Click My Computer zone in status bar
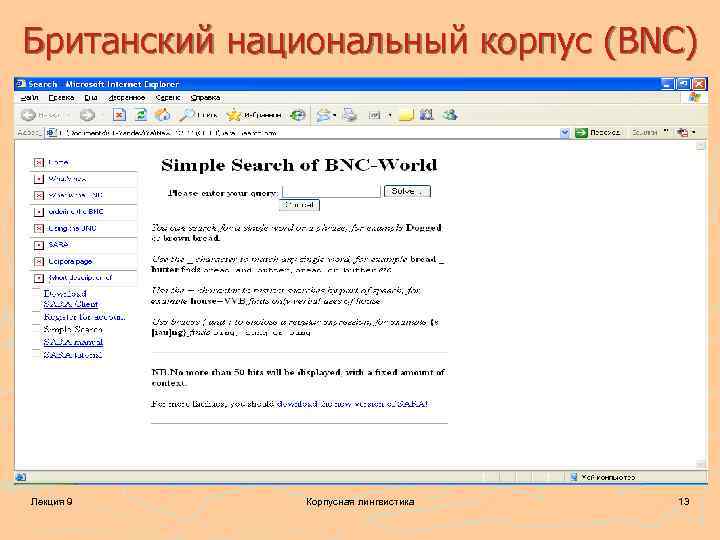 [x=602, y=477]
